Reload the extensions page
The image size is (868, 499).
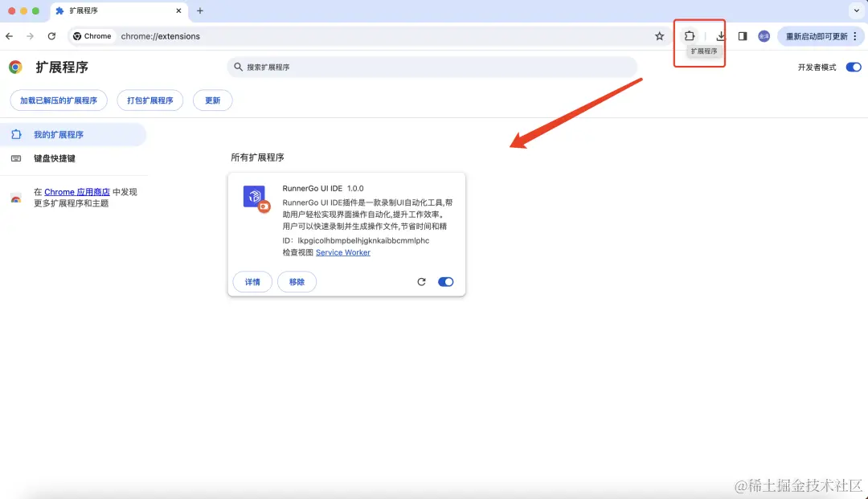[x=51, y=36]
